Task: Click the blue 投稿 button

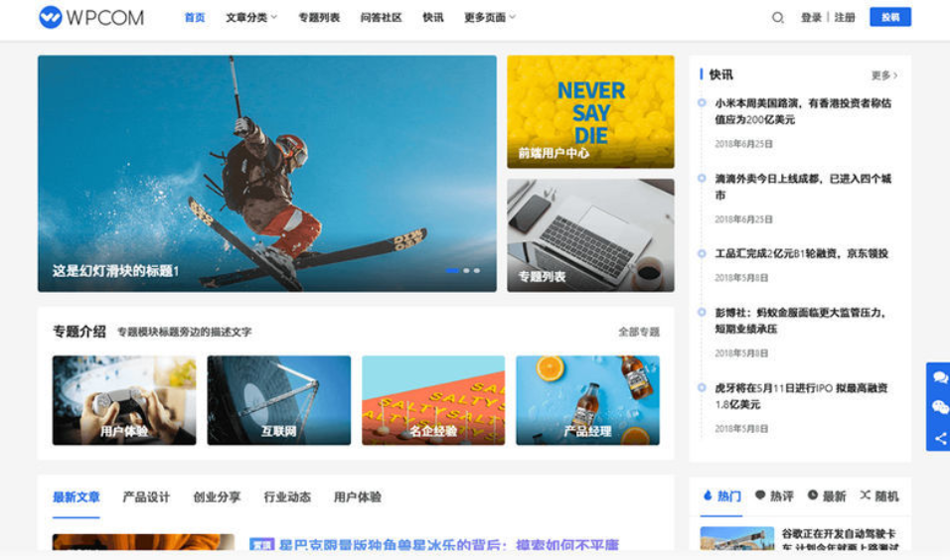Action: click(x=890, y=17)
